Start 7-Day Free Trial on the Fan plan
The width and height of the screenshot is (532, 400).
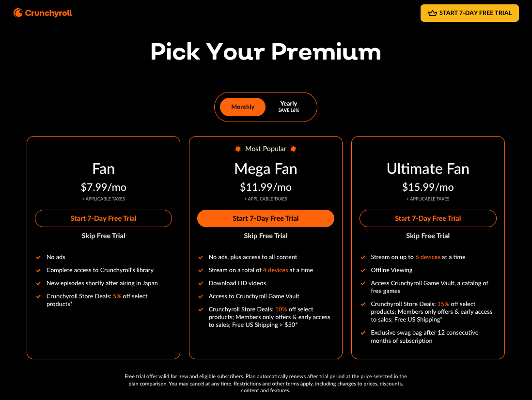point(103,218)
